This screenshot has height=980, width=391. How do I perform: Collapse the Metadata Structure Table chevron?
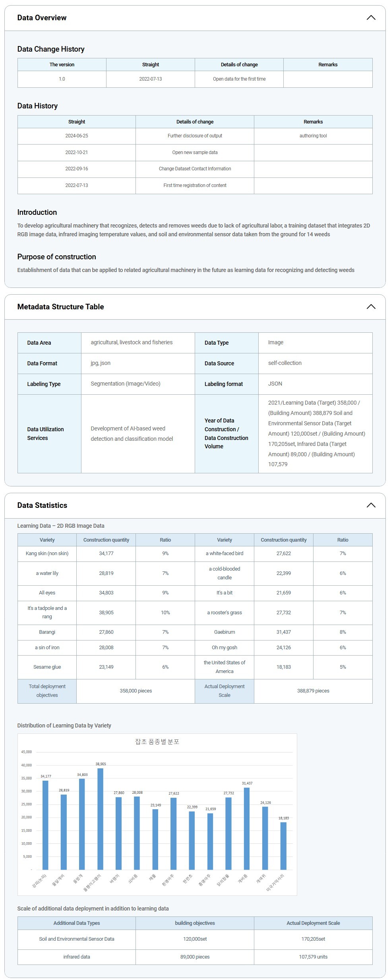click(x=370, y=307)
